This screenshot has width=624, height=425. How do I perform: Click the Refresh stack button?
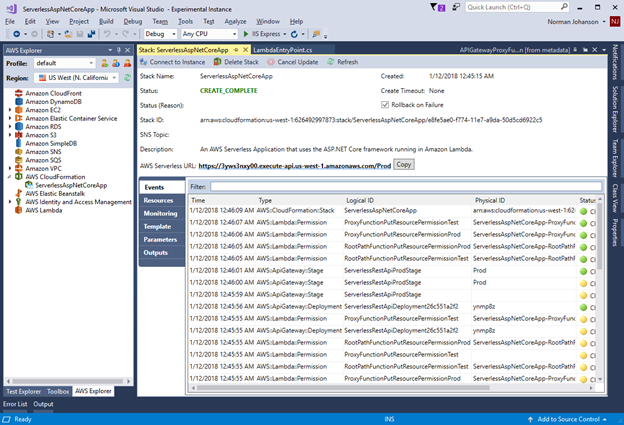point(342,62)
